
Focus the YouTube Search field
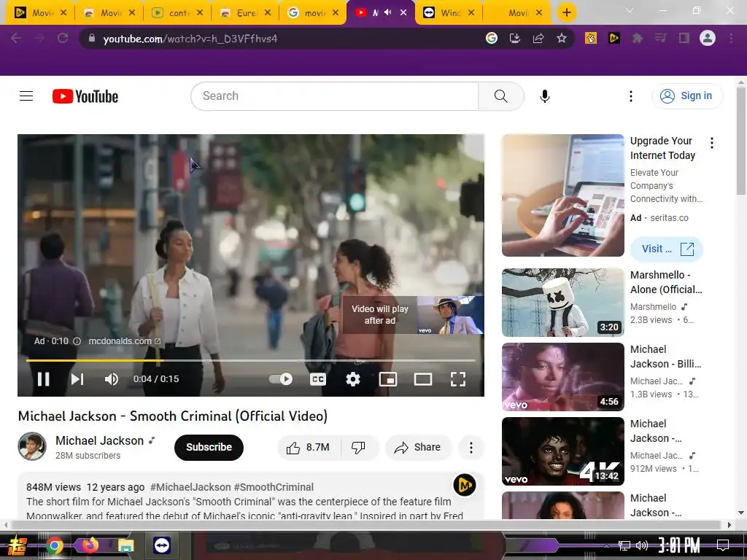pyautogui.click(x=334, y=96)
